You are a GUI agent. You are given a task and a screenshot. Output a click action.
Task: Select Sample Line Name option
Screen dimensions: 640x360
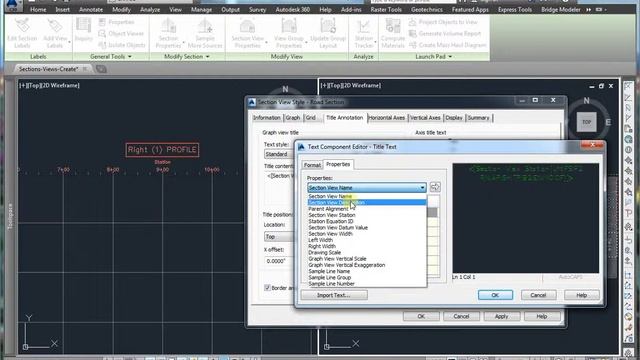[367, 271]
